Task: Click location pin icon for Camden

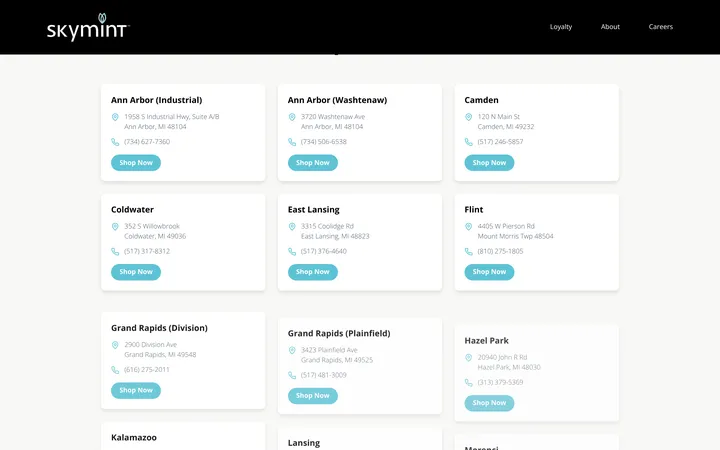Action: tap(468, 117)
